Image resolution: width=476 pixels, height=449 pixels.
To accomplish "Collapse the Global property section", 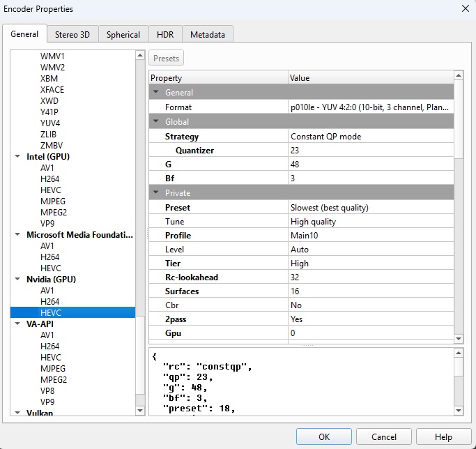I will (156, 122).
